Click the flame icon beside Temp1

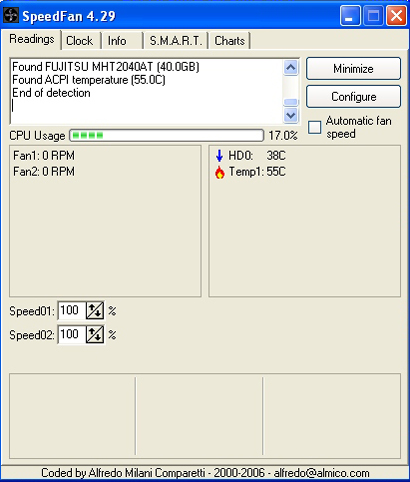point(219,172)
